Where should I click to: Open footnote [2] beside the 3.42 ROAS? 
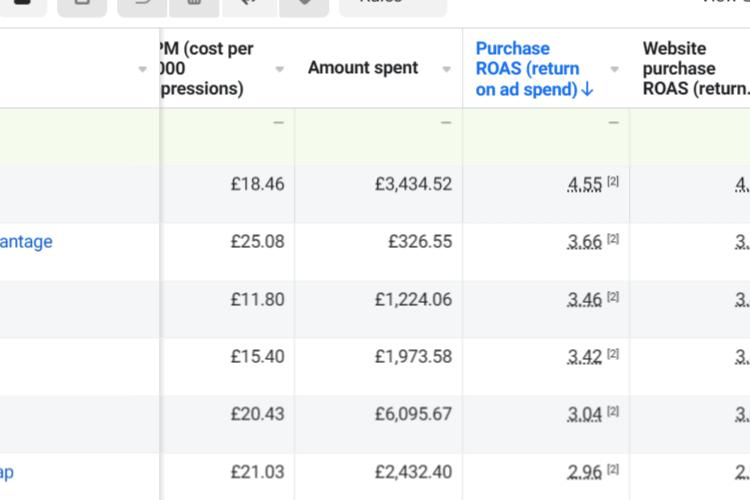613,354
